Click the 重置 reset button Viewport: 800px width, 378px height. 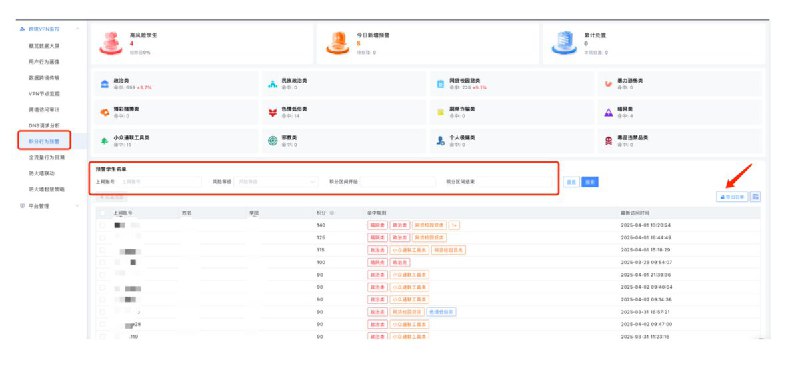(571, 182)
